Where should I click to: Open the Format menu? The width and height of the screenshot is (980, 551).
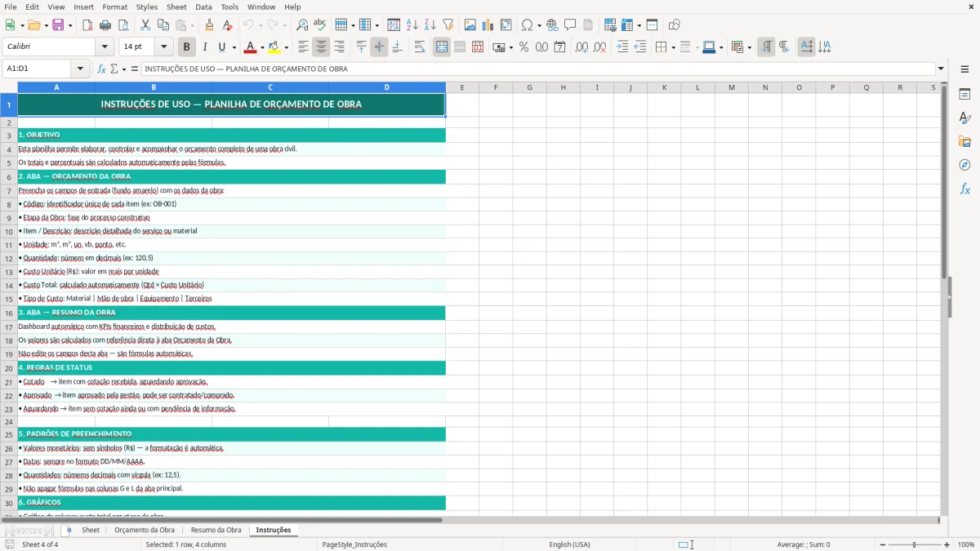(114, 7)
